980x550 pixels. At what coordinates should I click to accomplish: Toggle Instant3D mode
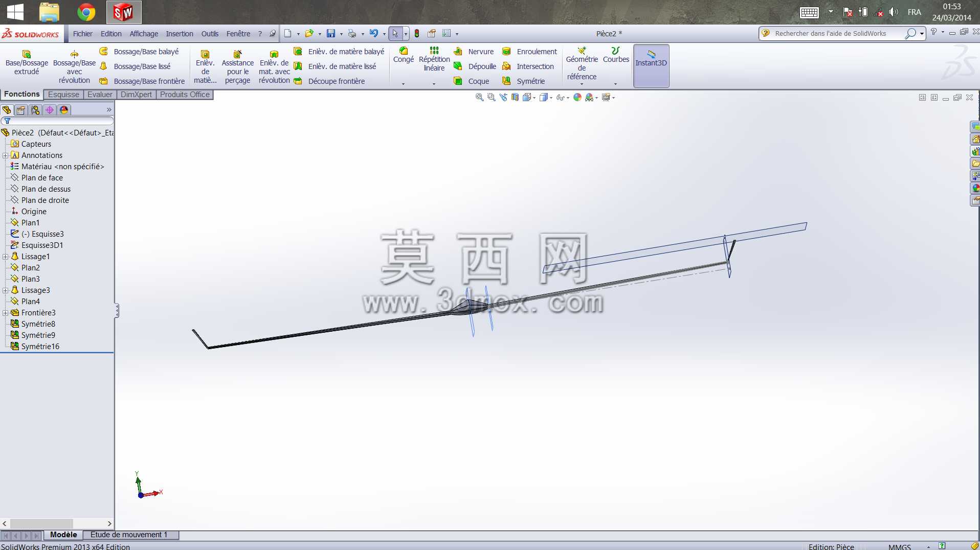click(x=651, y=65)
